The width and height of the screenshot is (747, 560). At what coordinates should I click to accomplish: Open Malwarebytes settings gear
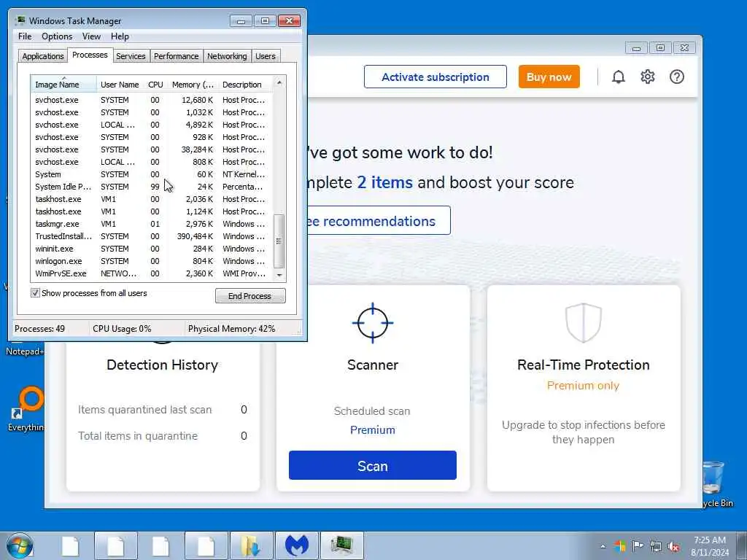[648, 77]
